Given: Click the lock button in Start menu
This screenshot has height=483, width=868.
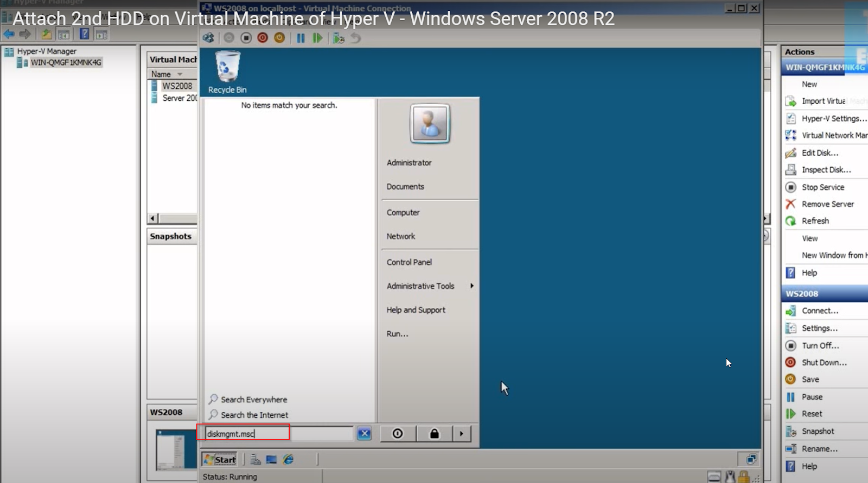Looking at the screenshot, I should (x=434, y=433).
